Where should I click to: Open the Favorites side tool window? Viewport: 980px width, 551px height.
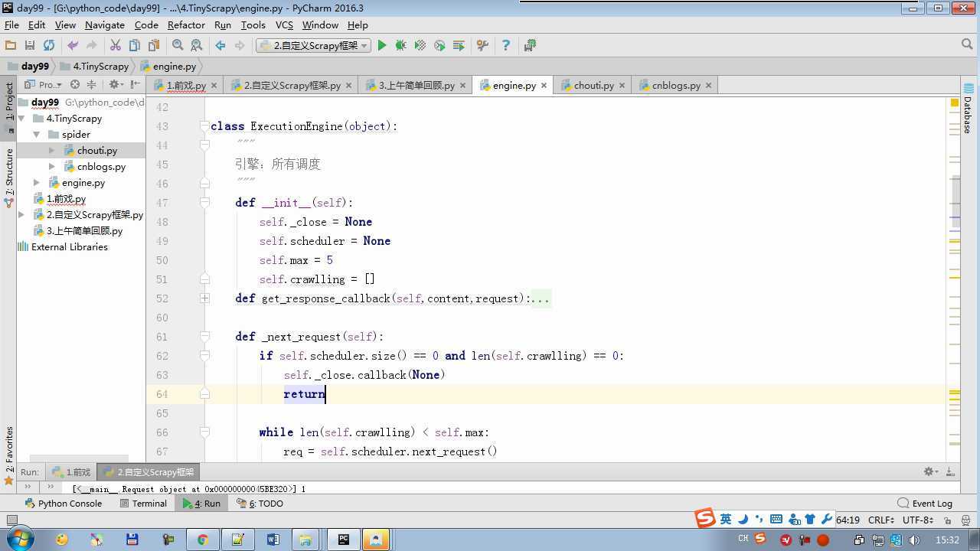coord(9,456)
